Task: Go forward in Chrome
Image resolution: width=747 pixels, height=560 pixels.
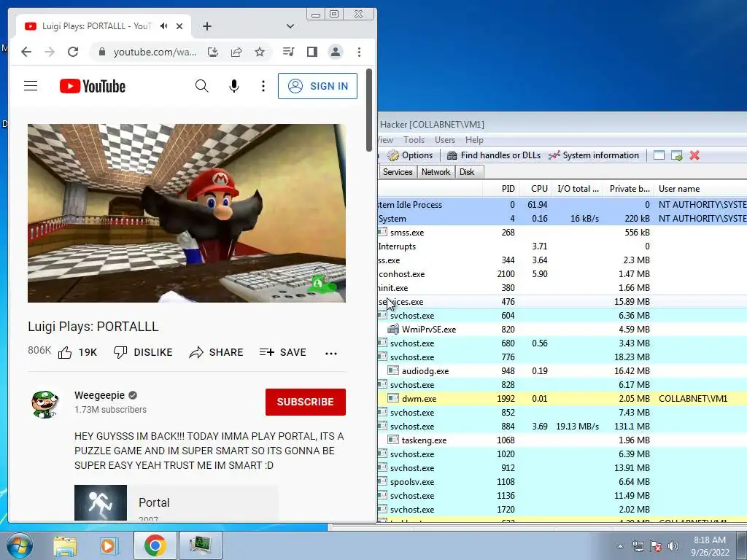Action: coord(50,52)
